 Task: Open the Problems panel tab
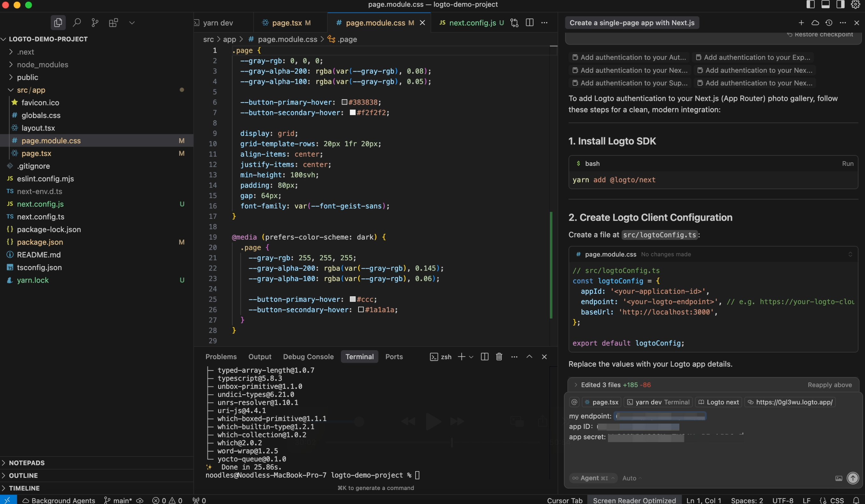[x=221, y=357]
